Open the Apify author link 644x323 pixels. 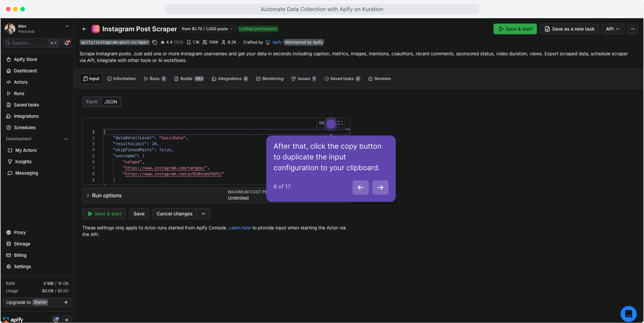[277, 42]
